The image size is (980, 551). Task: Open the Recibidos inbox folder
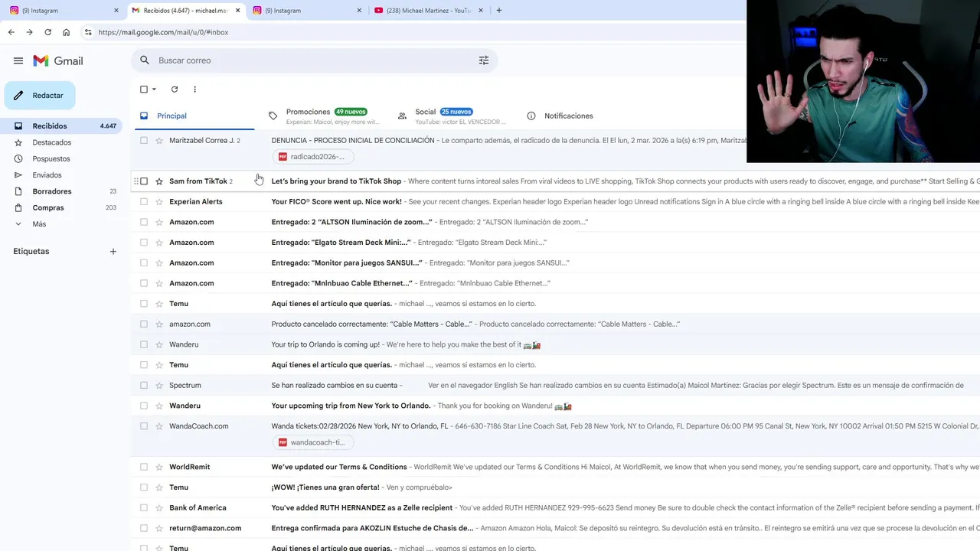click(61, 126)
